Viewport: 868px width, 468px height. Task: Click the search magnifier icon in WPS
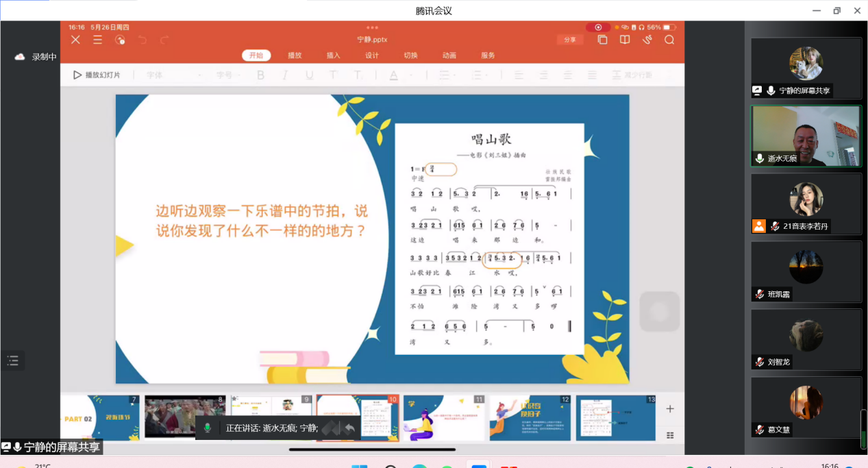click(669, 40)
